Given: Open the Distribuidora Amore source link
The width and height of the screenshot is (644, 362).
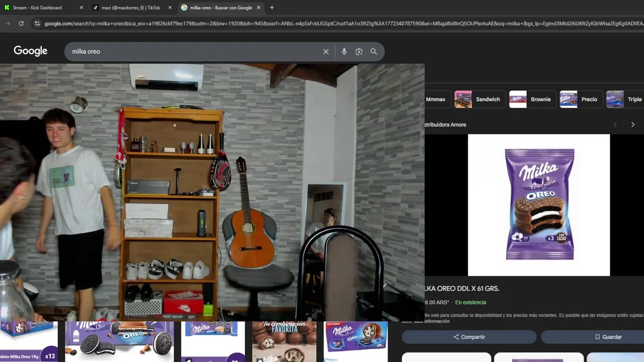Looking at the screenshot, I should 446,125.
